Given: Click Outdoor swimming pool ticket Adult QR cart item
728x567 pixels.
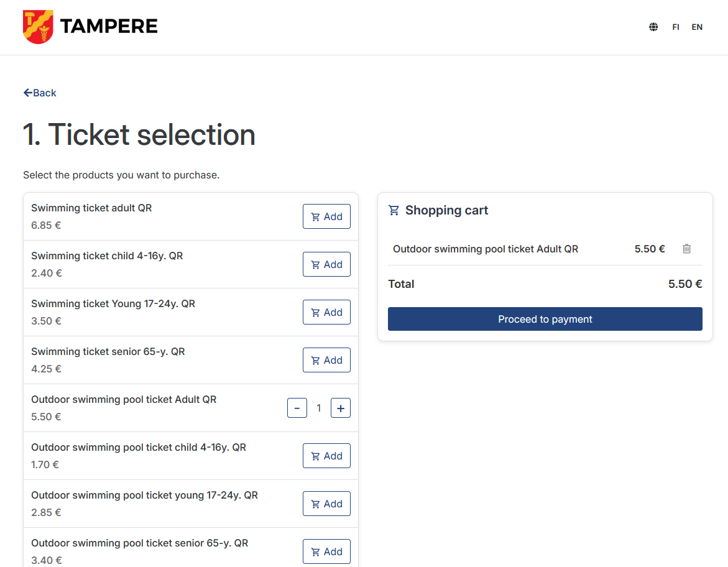Looking at the screenshot, I should [486, 249].
